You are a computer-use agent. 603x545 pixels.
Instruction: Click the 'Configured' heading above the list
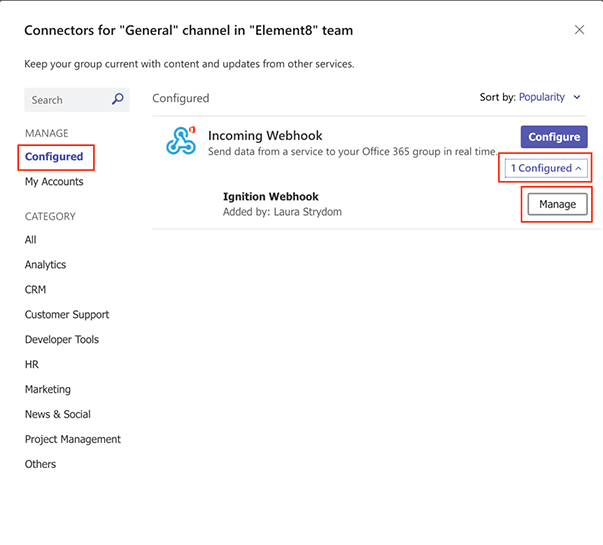pos(181,98)
